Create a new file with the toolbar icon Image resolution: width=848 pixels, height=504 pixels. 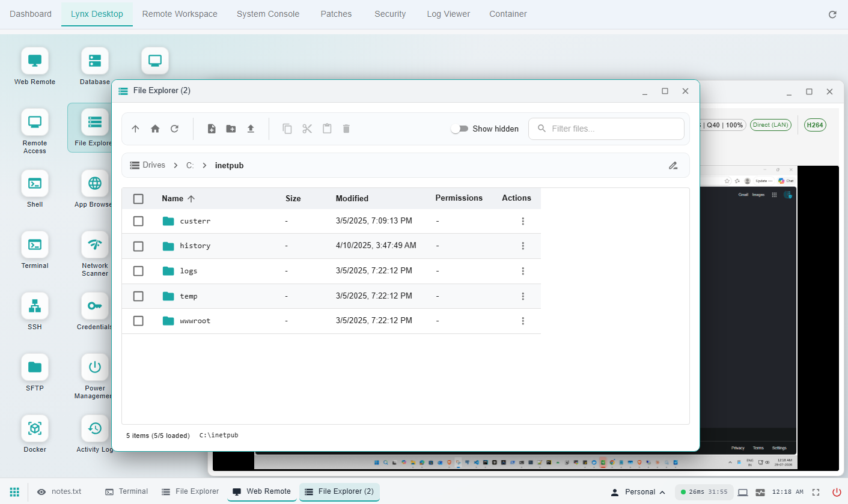pyautogui.click(x=212, y=129)
